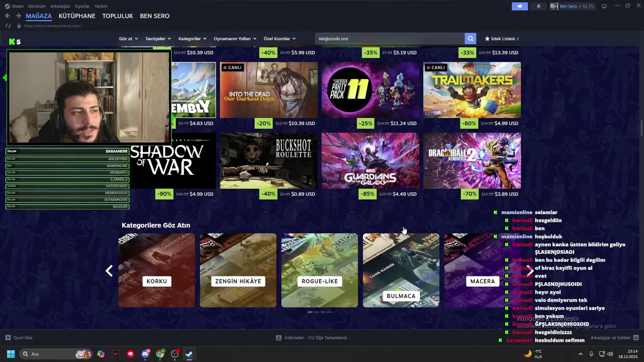Viewport: 644px width, 362px height.
Task: Go forward with the right arrow
Action: click(x=18, y=16)
